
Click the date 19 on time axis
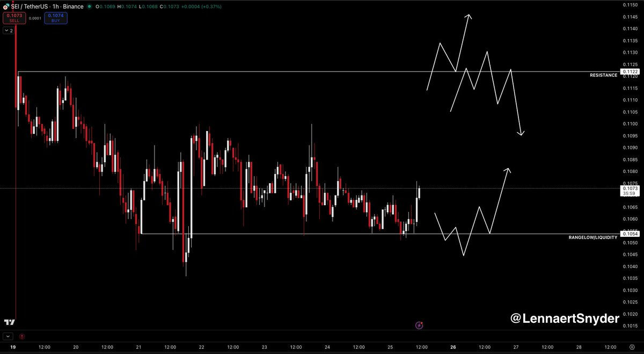point(12,347)
